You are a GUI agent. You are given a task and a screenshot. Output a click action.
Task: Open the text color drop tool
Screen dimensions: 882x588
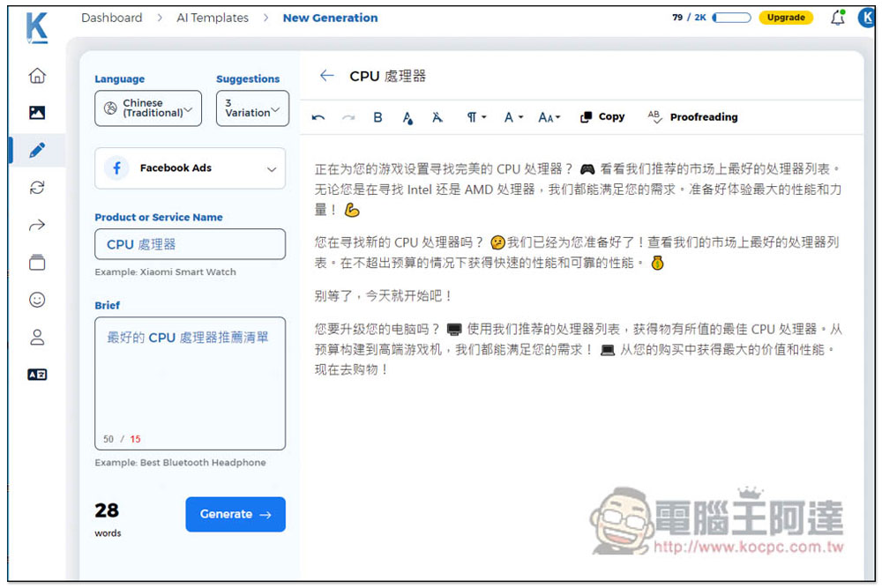tap(407, 117)
